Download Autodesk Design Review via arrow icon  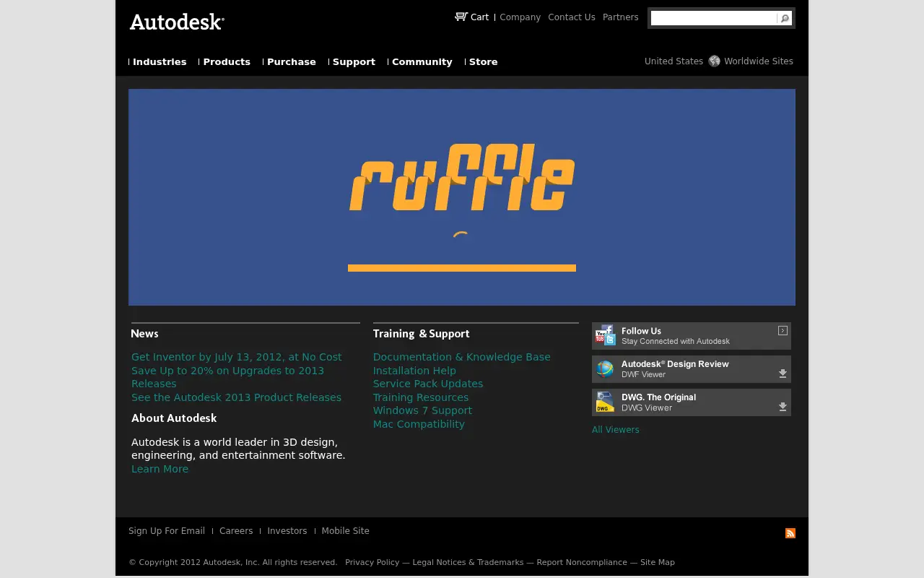[783, 374]
